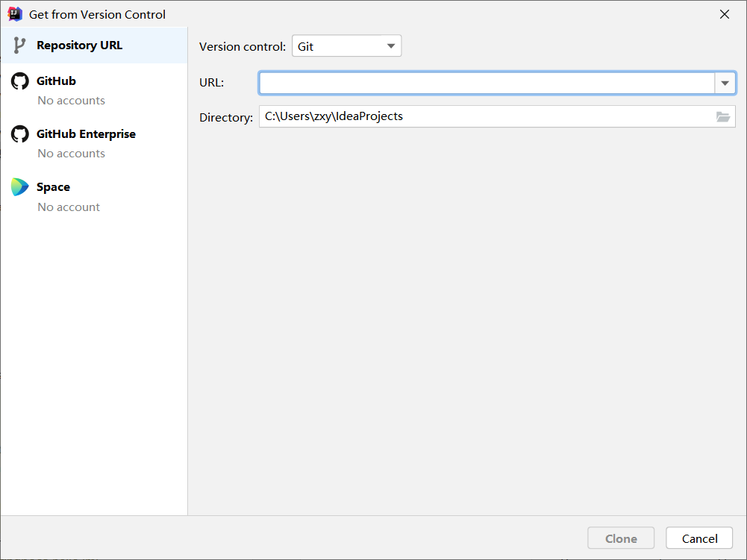Close the Get from Version Control dialog
Screen dimensions: 747x560
tap(725, 14)
